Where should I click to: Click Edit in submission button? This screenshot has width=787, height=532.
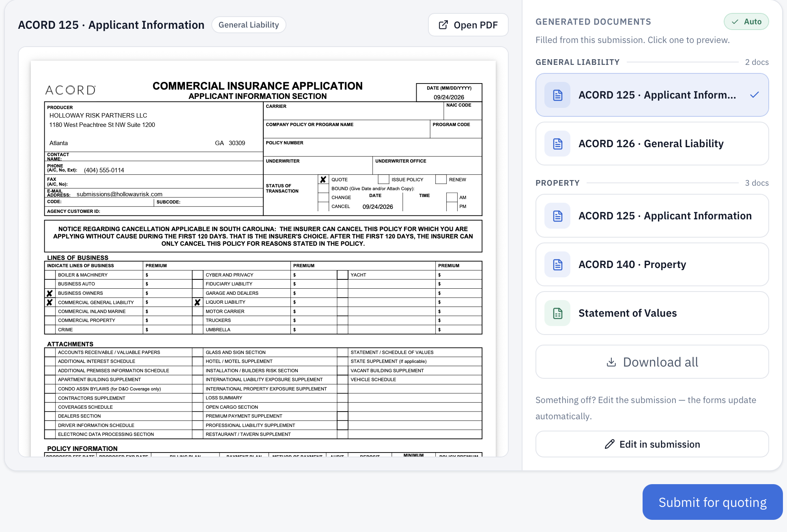[x=652, y=444]
